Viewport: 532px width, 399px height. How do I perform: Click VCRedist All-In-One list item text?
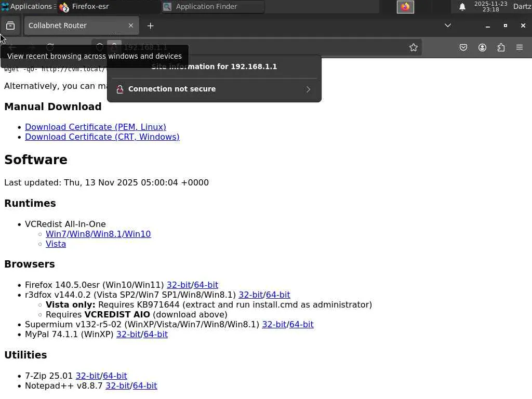click(x=65, y=224)
